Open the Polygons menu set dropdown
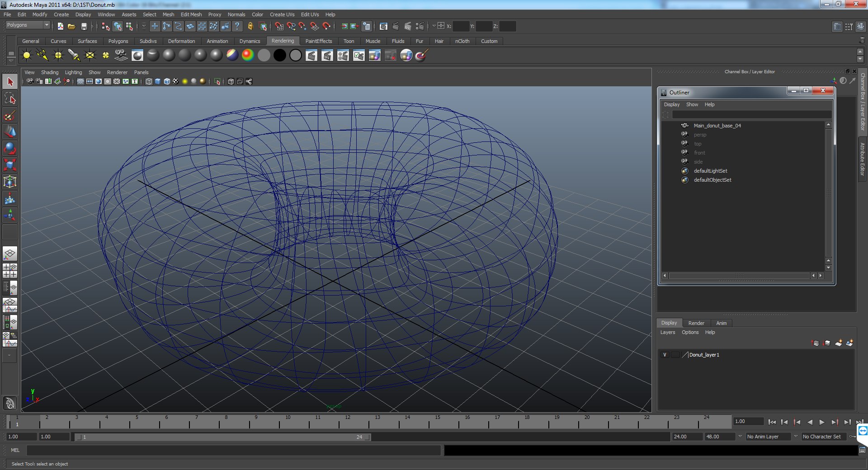Screen dimensions: 868x470 28,25
